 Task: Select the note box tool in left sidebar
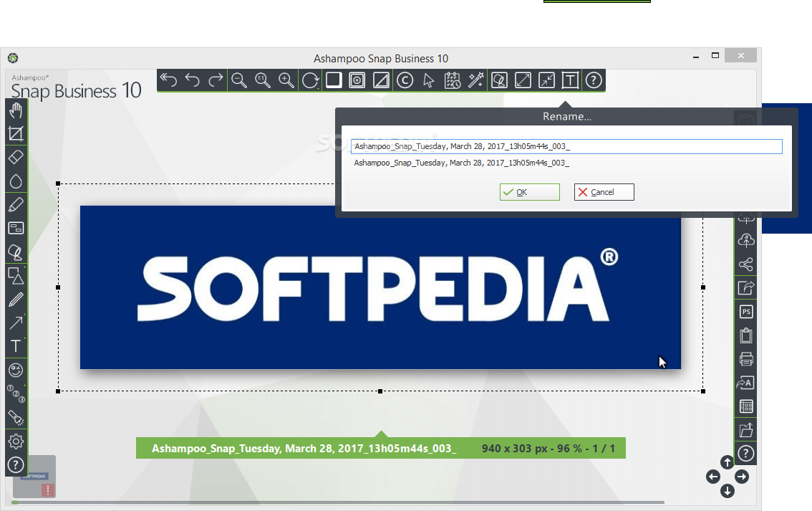[x=16, y=228]
